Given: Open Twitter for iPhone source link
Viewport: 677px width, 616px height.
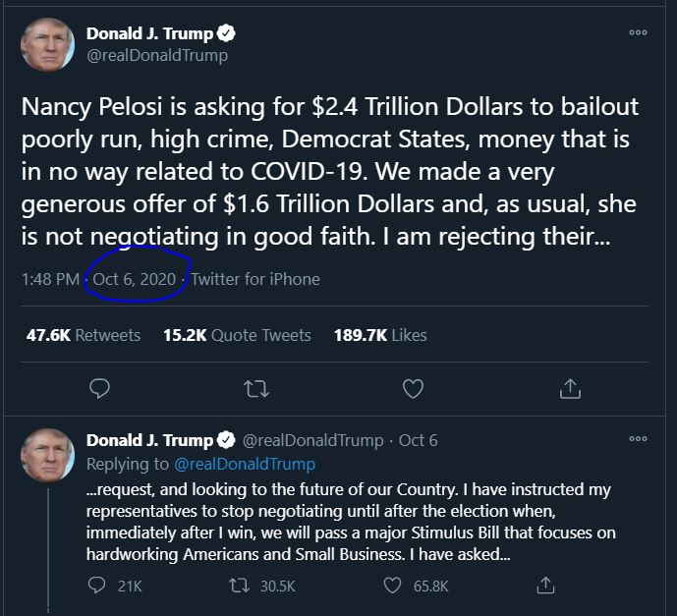Looking at the screenshot, I should (255, 279).
